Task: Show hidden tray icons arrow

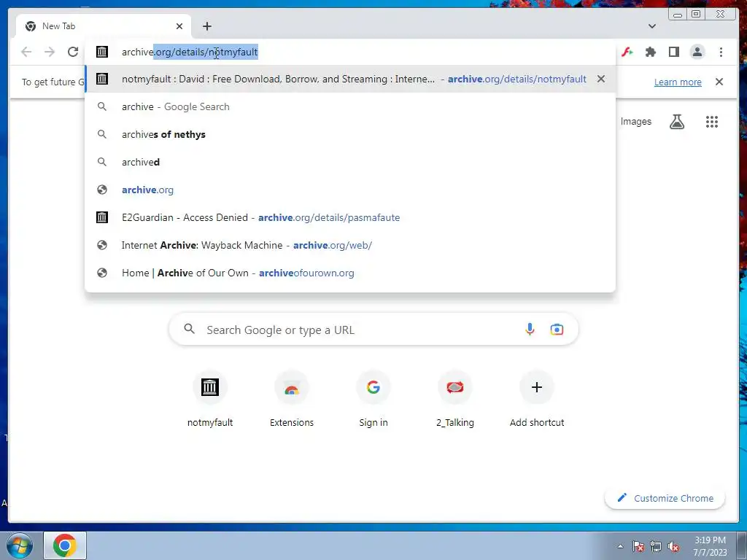Action: [620, 546]
